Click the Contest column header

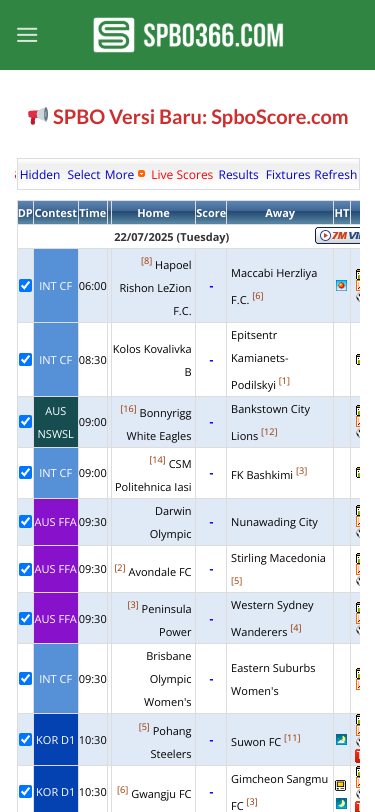[x=56, y=213]
